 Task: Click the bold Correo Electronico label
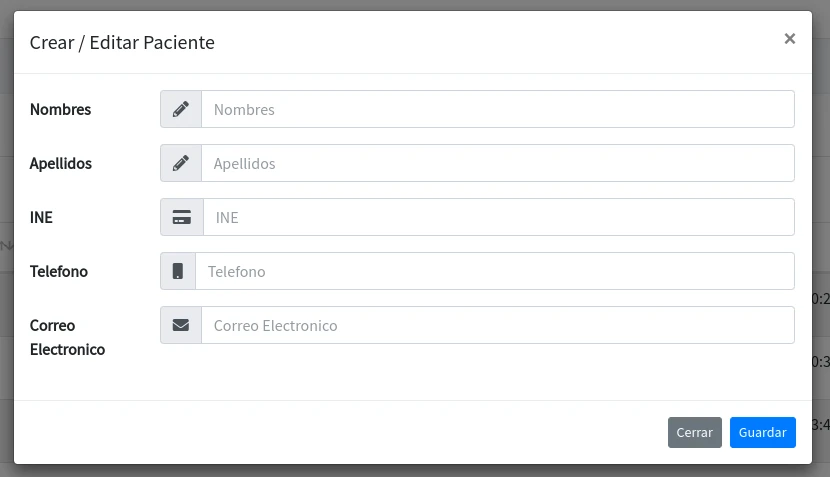[67, 337]
